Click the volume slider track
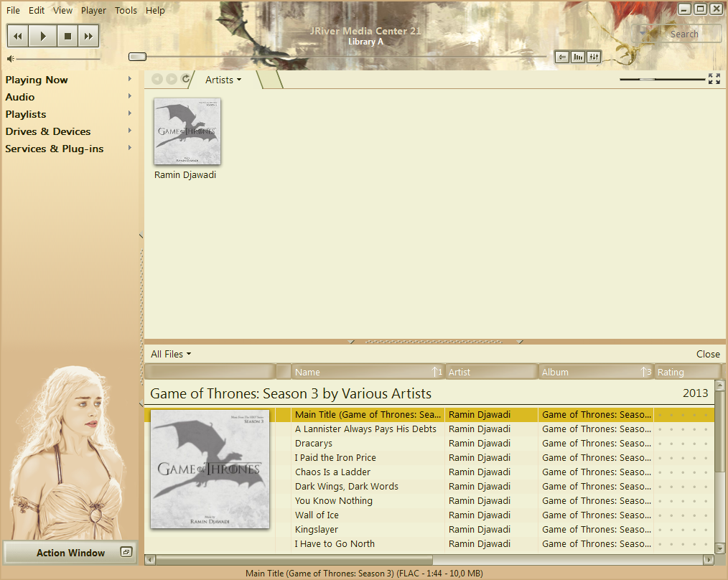This screenshot has width=728, height=580. pyautogui.click(x=58, y=59)
